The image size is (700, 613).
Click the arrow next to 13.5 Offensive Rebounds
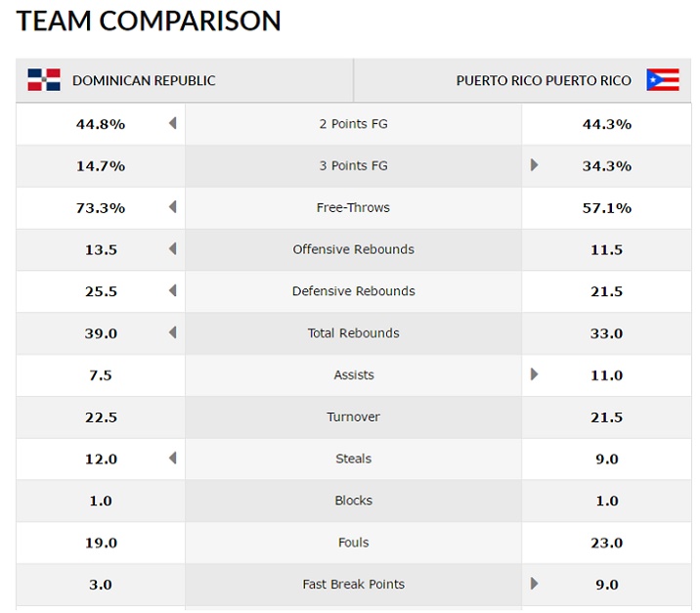(x=172, y=249)
